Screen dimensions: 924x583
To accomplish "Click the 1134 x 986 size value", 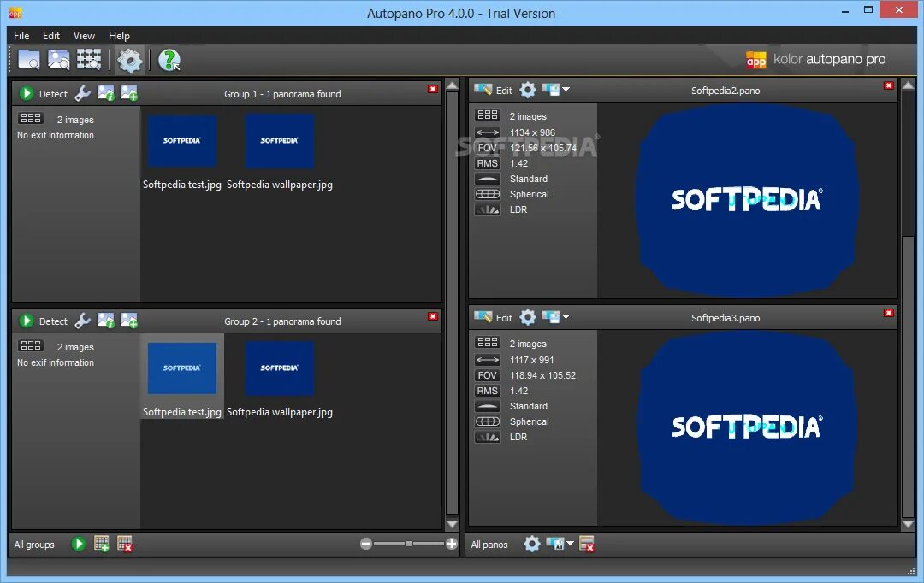I will click(532, 132).
